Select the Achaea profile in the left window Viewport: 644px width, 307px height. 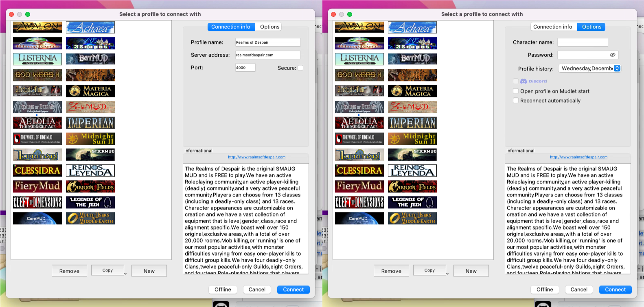90,27
